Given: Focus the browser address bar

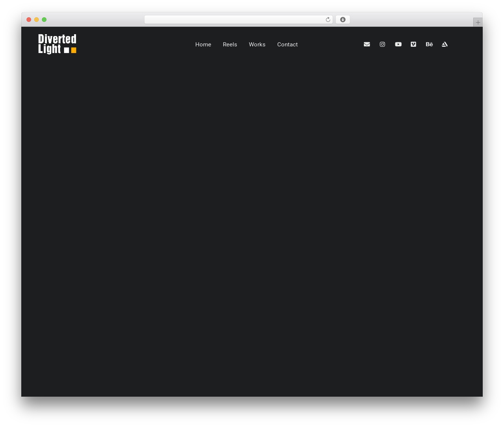Looking at the screenshot, I should coord(238,20).
